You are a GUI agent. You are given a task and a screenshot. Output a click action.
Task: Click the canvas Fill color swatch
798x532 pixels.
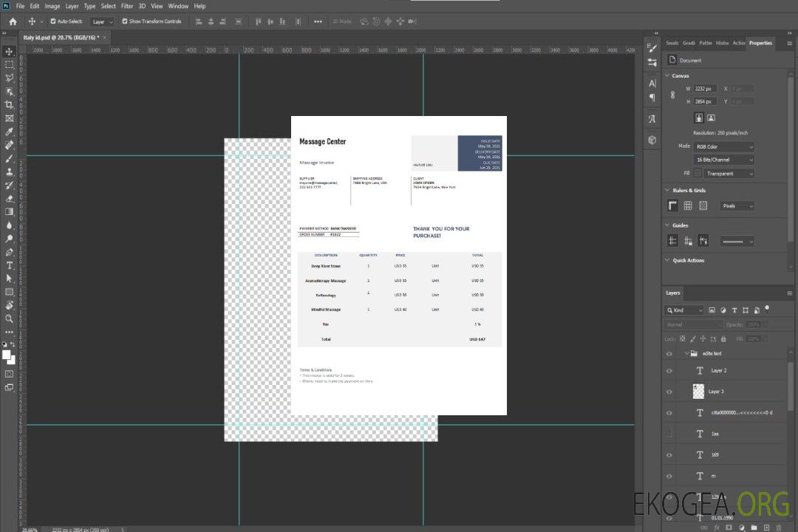point(697,174)
